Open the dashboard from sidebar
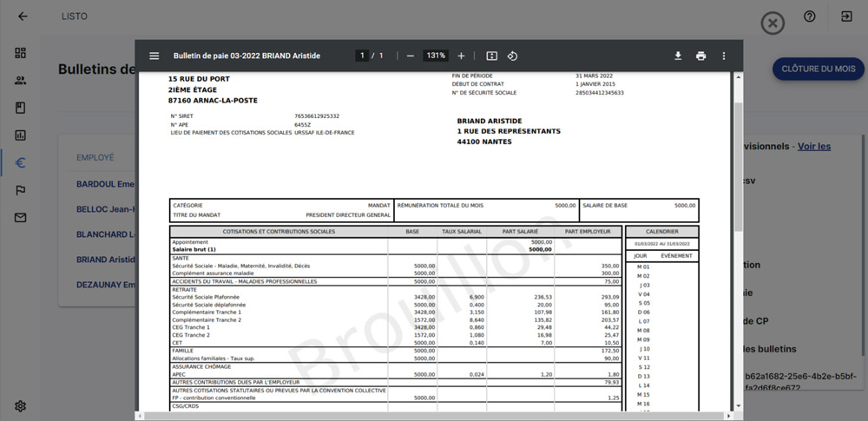The image size is (868, 421). click(21, 53)
